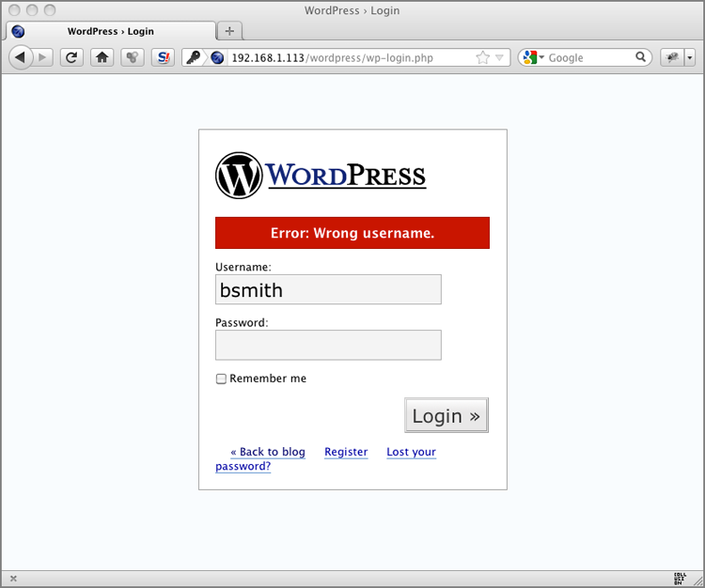Enable the Remember me checkbox

[222, 379]
